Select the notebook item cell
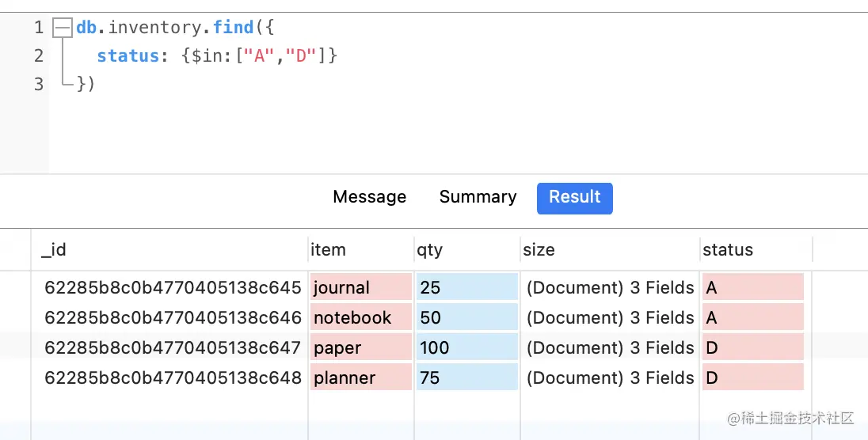The height and width of the screenshot is (440, 868). tap(360, 317)
